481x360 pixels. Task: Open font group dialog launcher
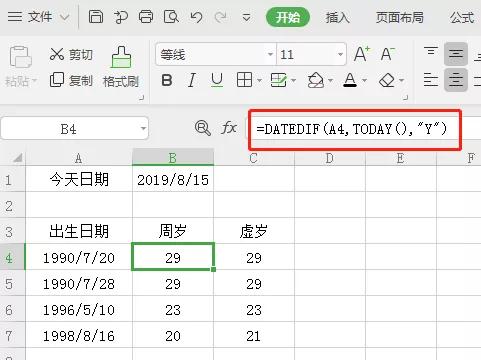tap(405, 98)
